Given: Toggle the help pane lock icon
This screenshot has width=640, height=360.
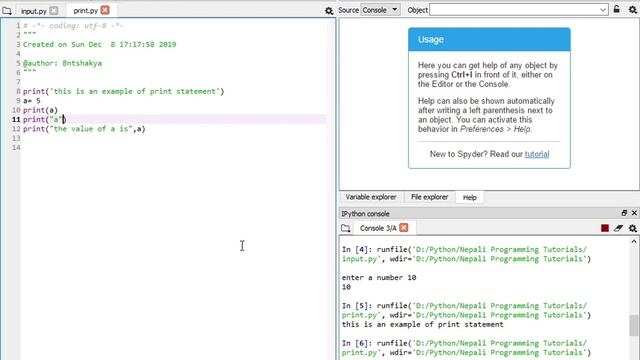Looking at the screenshot, I should pos(617,9).
